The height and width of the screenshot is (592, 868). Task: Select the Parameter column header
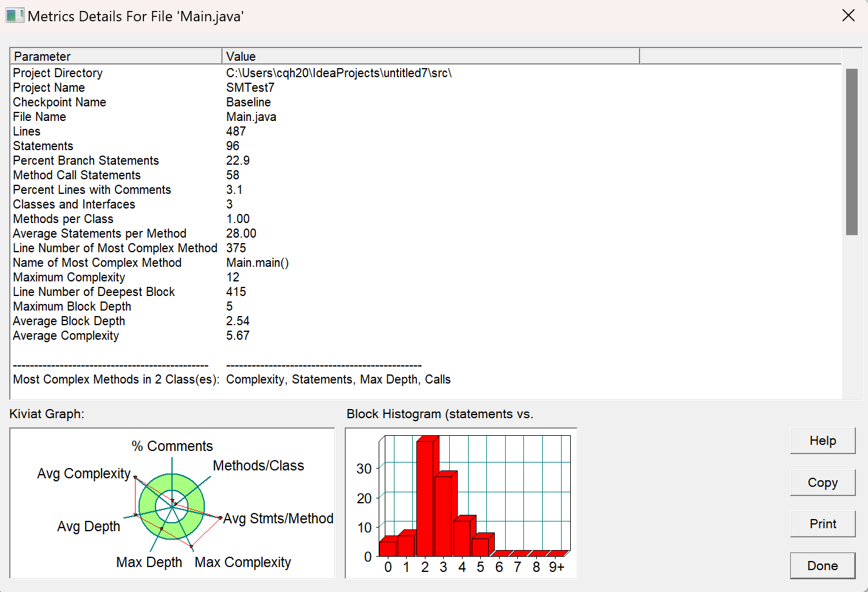tap(116, 57)
